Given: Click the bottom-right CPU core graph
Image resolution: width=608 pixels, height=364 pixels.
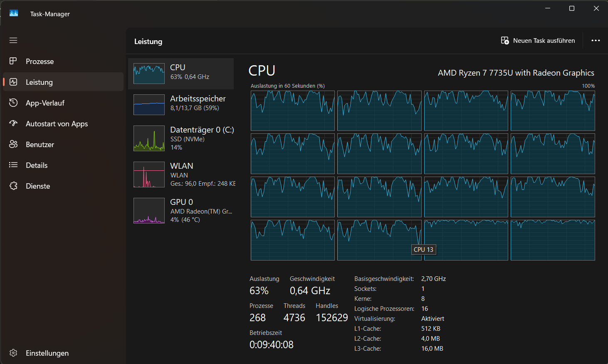Looking at the screenshot, I should coord(553,240).
